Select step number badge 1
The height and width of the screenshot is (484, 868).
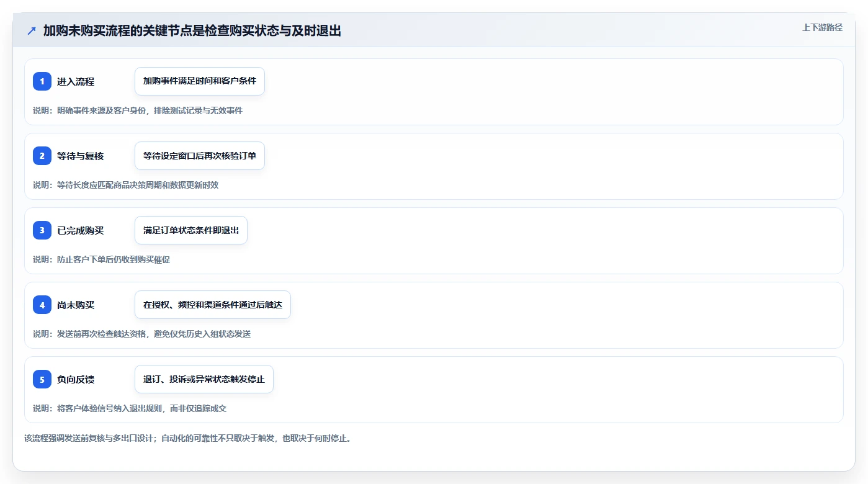[x=42, y=81]
